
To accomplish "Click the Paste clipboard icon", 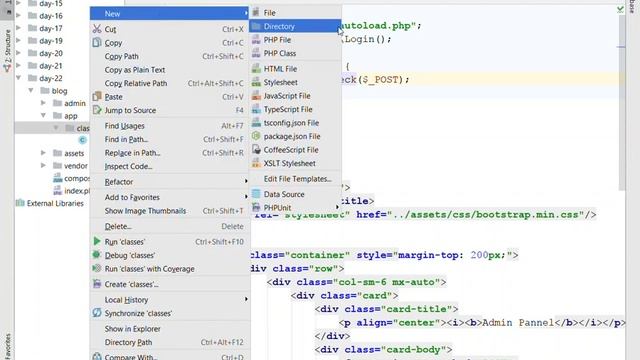I will tap(97, 97).
